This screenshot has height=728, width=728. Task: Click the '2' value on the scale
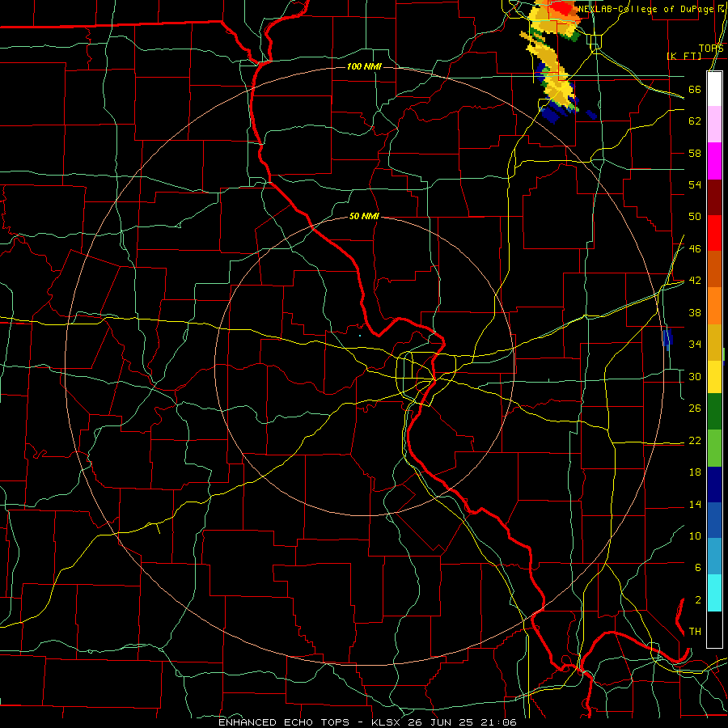[697, 600]
